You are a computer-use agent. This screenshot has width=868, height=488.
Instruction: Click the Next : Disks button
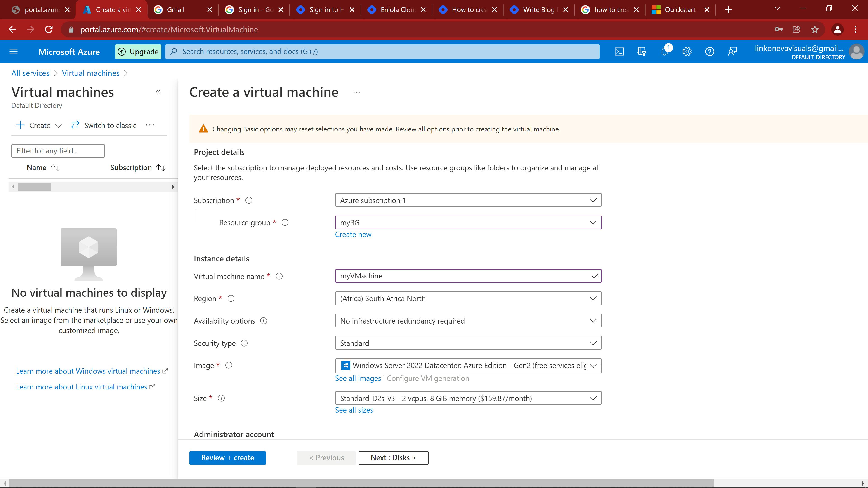[x=393, y=458]
